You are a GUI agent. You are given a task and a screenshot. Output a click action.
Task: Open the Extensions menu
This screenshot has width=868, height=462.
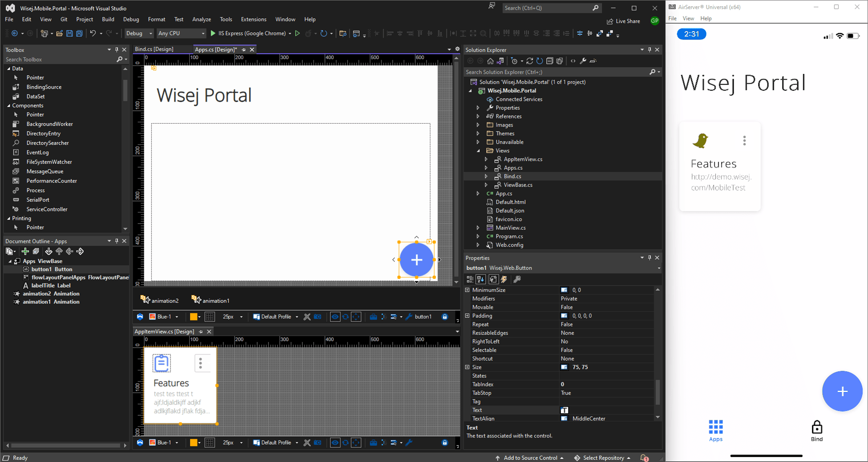(x=253, y=20)
